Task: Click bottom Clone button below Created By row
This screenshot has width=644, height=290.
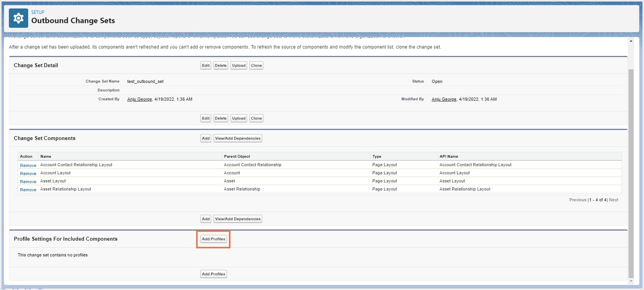Action: (256, 118)
